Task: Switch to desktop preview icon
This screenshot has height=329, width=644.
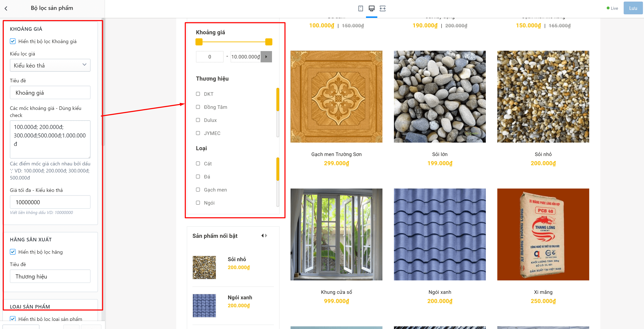Action: point(371,8)
